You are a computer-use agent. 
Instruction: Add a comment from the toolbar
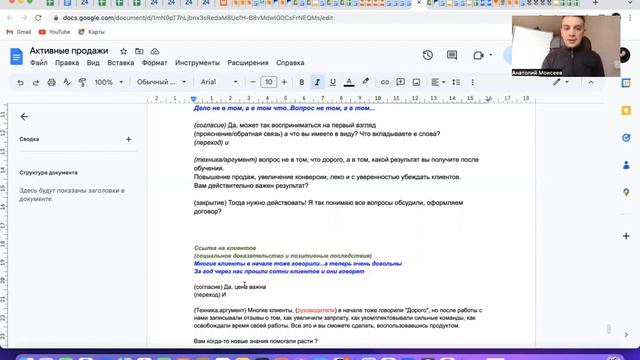pos(400,82)
